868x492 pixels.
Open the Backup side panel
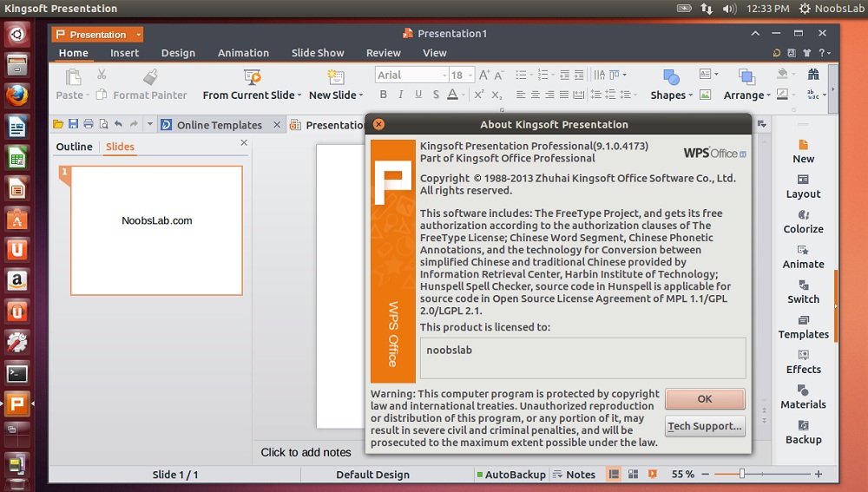pyautogui.click(x=803, y=432)
